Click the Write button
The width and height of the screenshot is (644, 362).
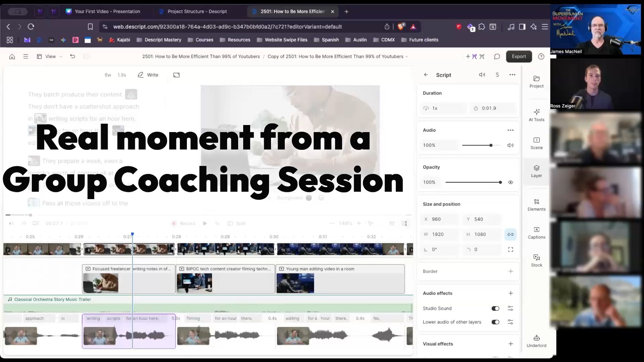[x=148, y=75]
